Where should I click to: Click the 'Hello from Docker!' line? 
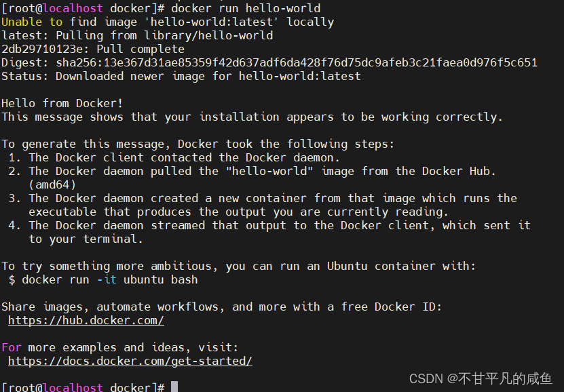[x=62, y=103]
